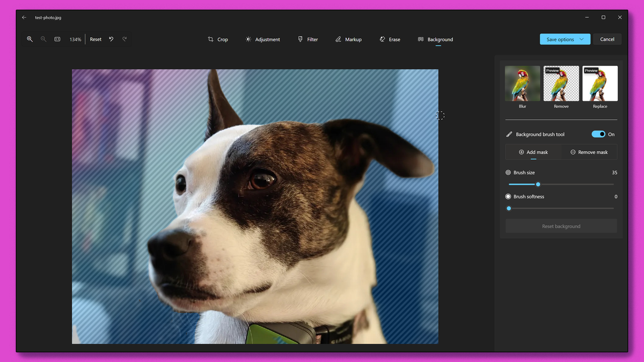
Task: Select the Erase tool
Action: pos(390,39)
